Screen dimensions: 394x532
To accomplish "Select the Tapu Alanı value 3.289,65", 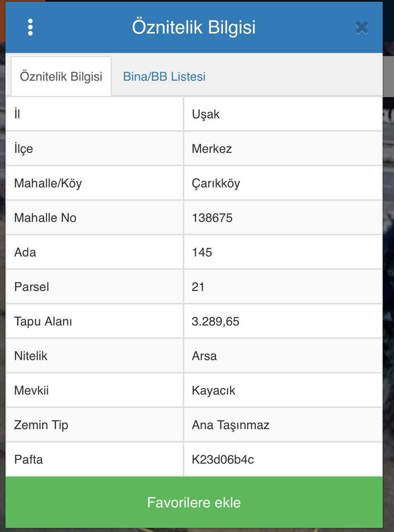I will tap(216, 321).
